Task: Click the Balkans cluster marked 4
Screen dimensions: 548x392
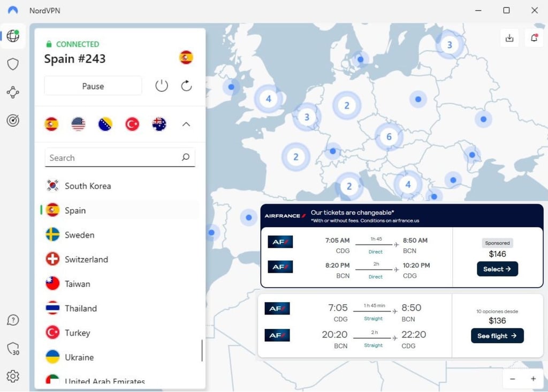Action: tap(408, 185)
